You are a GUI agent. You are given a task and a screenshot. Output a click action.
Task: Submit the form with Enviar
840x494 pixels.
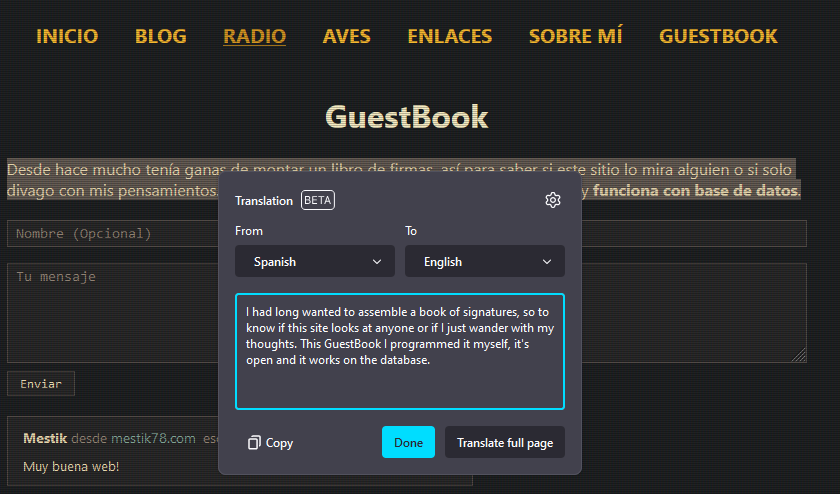tap(40, 384)
